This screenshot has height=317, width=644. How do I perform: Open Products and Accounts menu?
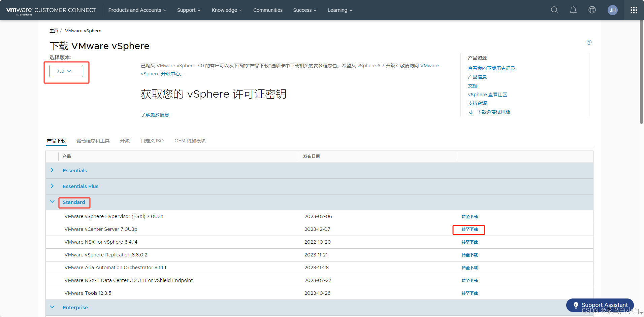137,10
